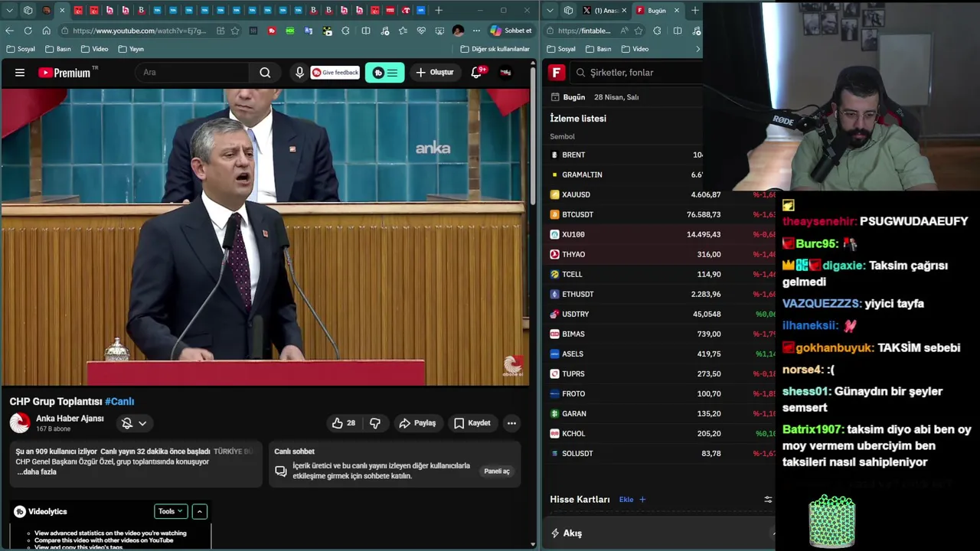Show more bookmarks chevron in the right browser

[x=697, y=49]
